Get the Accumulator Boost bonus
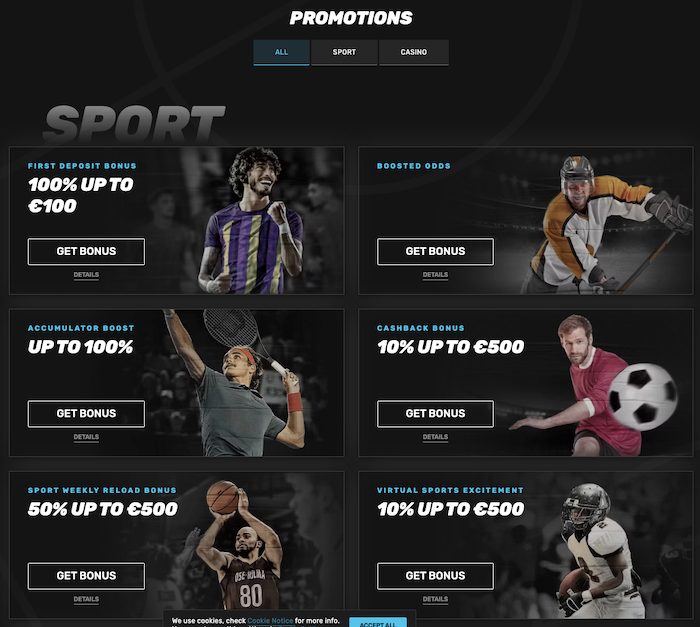The height and width of the screenshot is (627, 700). tap(86, 414)
